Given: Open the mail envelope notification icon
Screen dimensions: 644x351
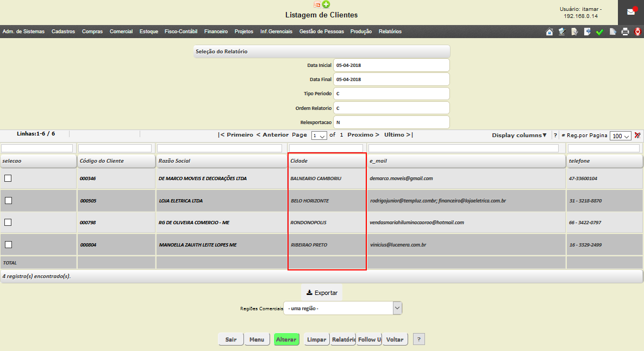Looking at the screenshot, I should tap(631, 12).
